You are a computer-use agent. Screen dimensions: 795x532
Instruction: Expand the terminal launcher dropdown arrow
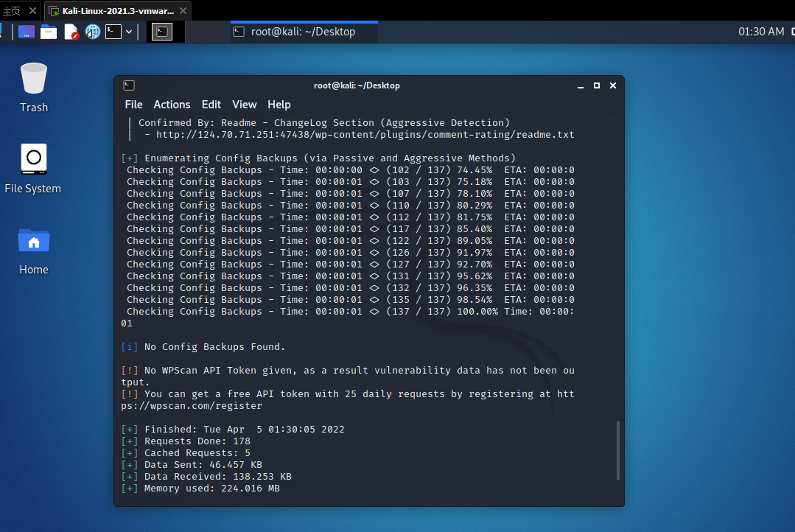pos(129,32)
